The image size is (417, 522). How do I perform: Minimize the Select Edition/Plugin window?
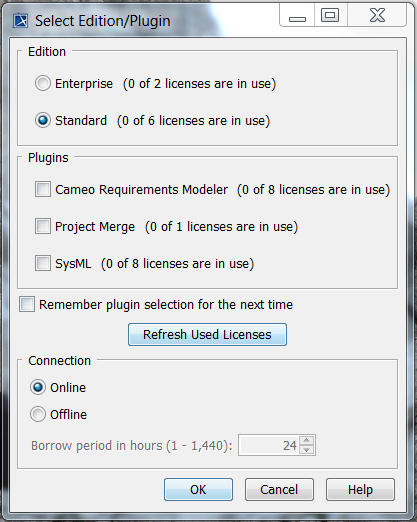click(x=297, y=16)
